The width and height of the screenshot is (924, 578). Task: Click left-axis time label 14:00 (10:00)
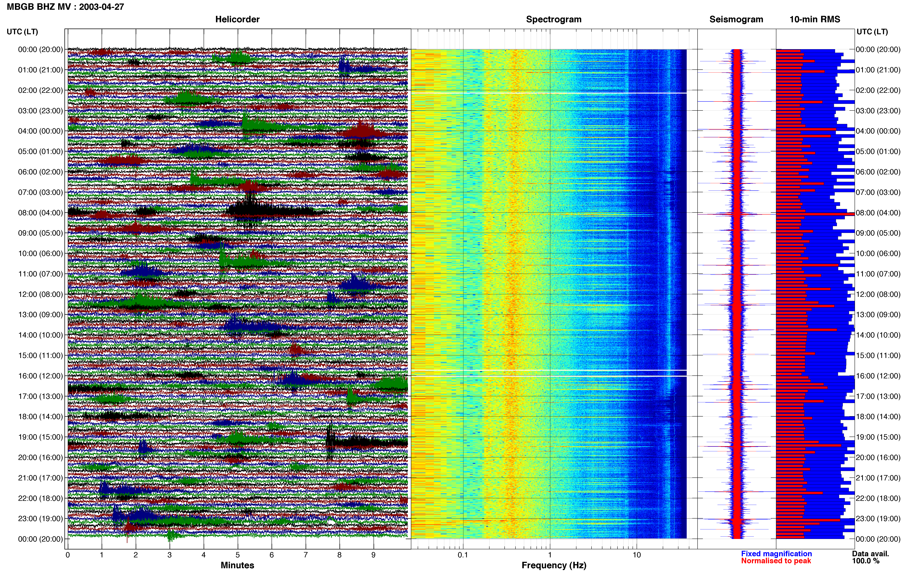coord(41,335)
